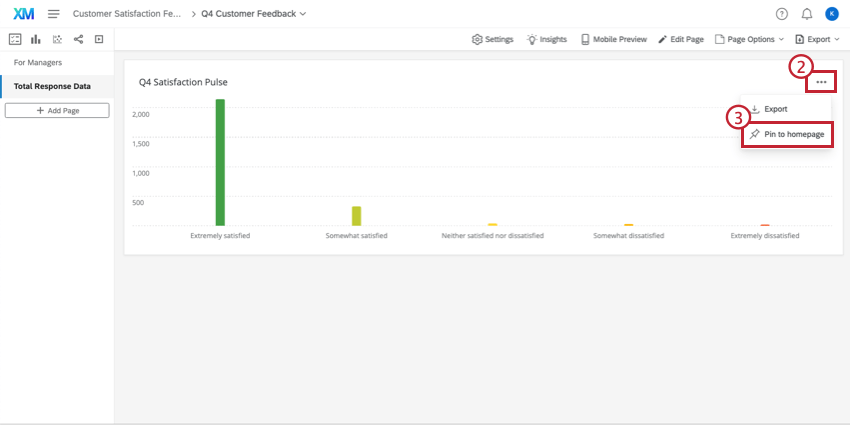The width and height of the screenshot is (850, 425).
Task: Click the share icon in sidebar toolbar
Action: [78, 40]
